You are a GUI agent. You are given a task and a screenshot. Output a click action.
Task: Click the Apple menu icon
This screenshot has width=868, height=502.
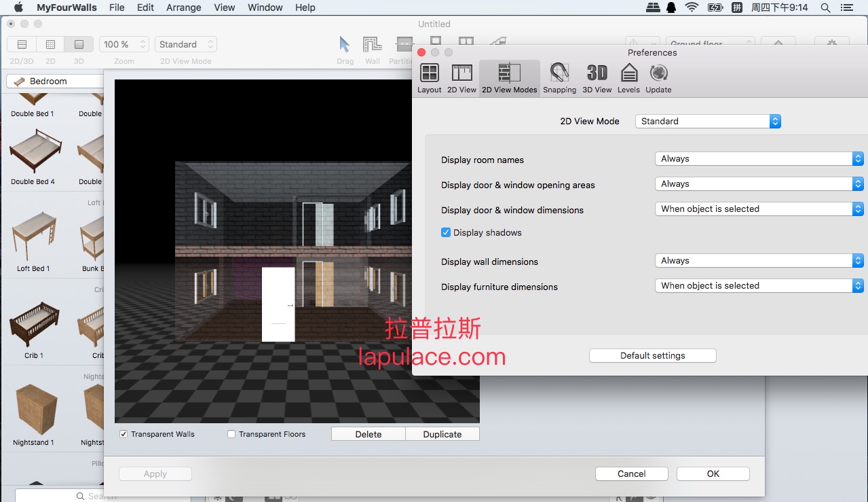18,7
